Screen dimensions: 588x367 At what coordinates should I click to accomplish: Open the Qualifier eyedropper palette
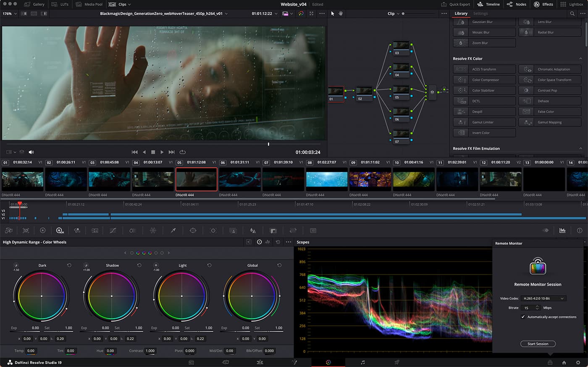[173, 230]
